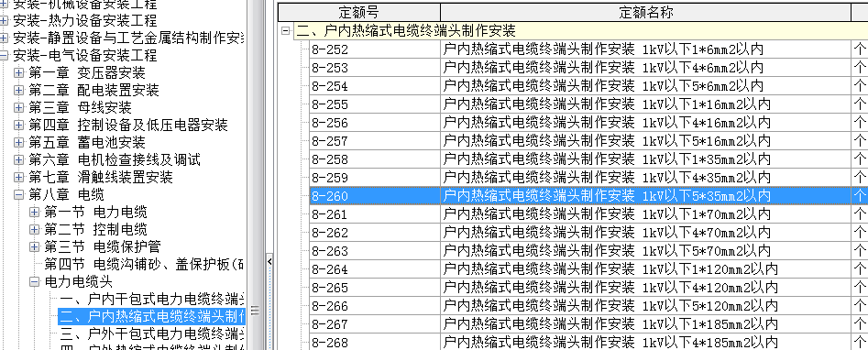Click name cell 1kV以下1*120mm2以内
868x350 pixels.
click(645, 269)
